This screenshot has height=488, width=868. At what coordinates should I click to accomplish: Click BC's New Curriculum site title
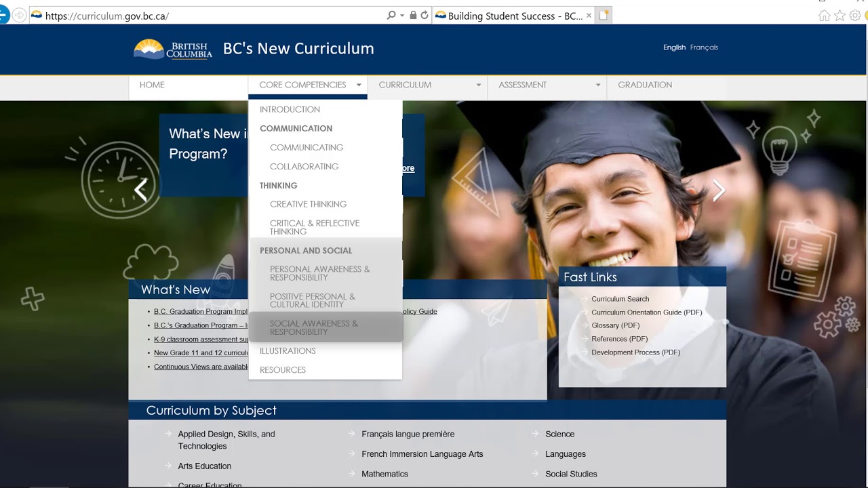(298, 49)
